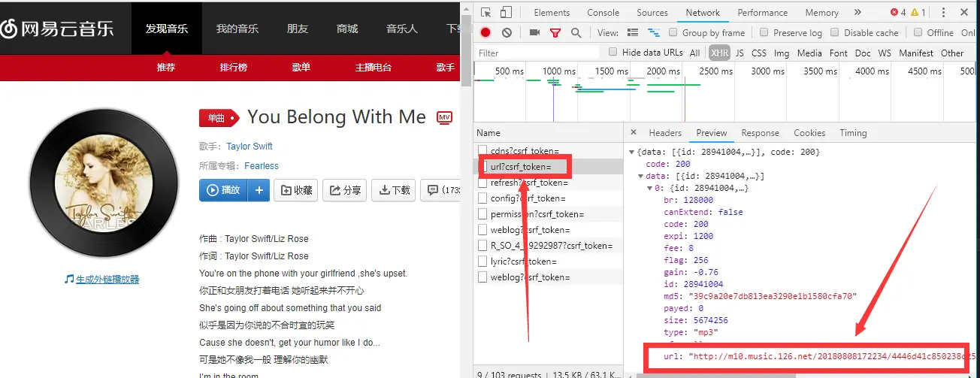980x378 pixels.
Task: Click 收藏 collect button
Action: click(295, 190)
